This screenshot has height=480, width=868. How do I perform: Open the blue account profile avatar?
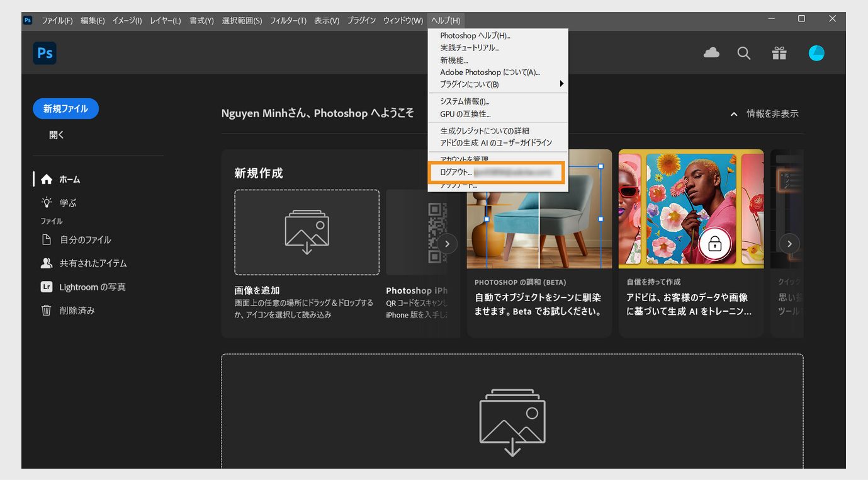[x=816, y=53]
